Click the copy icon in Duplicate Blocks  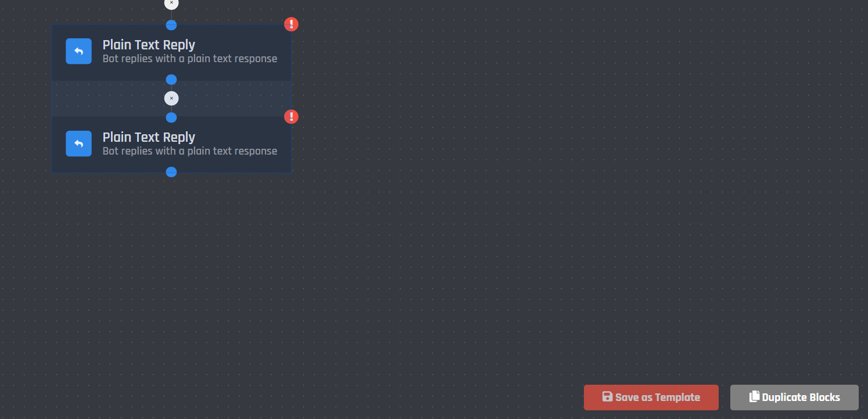754,396
